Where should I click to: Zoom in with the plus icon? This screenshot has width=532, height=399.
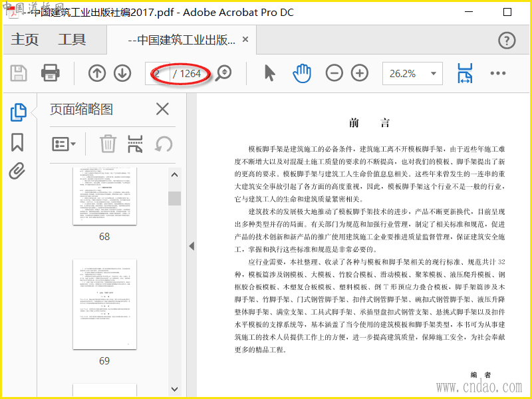(x=360, y=73)
